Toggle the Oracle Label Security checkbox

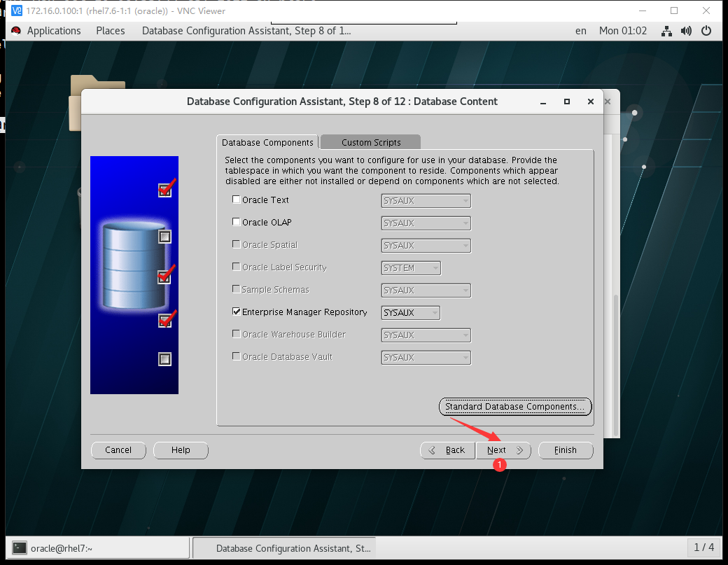click(237, 267)
